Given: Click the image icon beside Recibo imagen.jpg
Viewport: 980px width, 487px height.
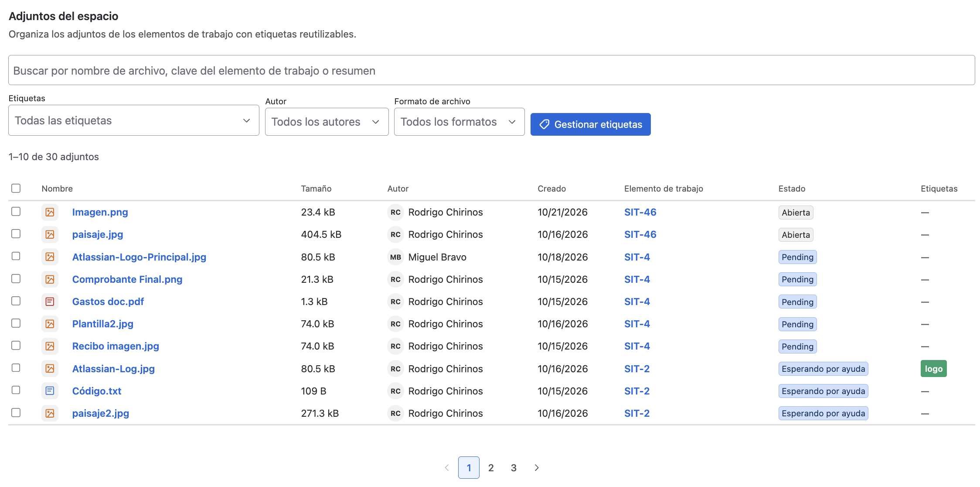Looking at the screenshot, I should pos(50,346).
